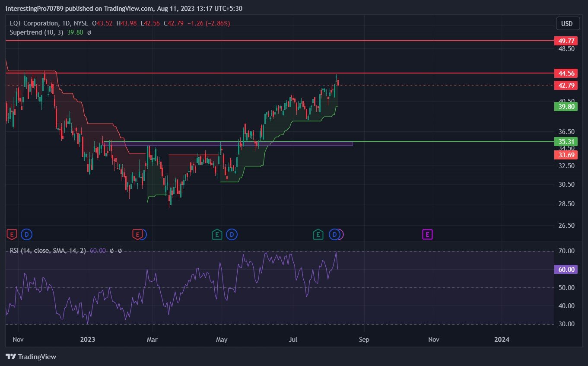Screen dimensions: 588x366
Task: Click the RSI 30.00 axis tick
Action: click(566, 324)
